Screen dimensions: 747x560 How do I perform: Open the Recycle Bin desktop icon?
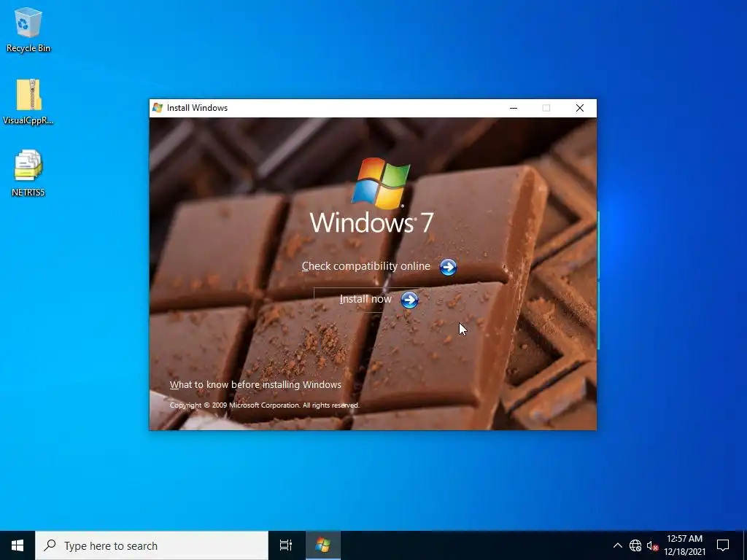point(28,29)
